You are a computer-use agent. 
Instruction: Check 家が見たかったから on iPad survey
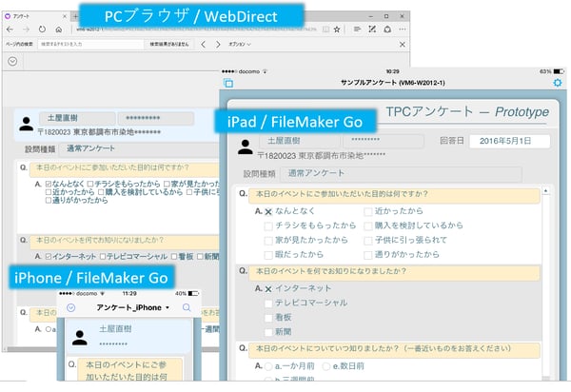point(268,241)
